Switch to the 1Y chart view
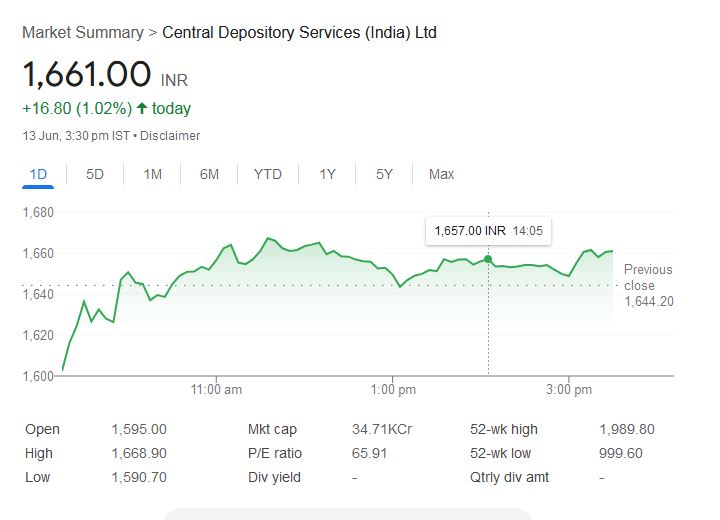Viewport: 720px width, 520px height. pyautogui.click(x=327, y=174)
